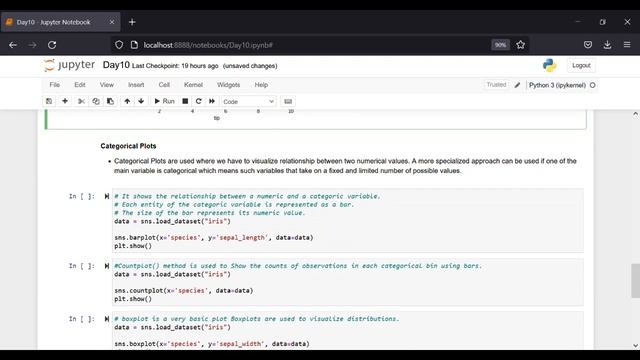640x360 pixels.
Task: Click the browser forward arrow
Action: click(x=32, y=45)
